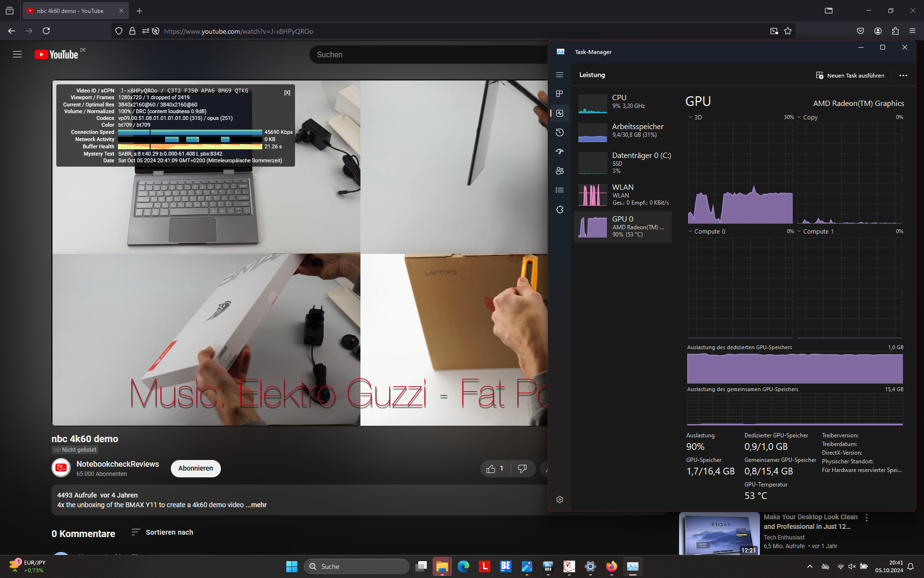924x578 pixels.
Task: Click the Abonnieren button
Action: point(195,468)
